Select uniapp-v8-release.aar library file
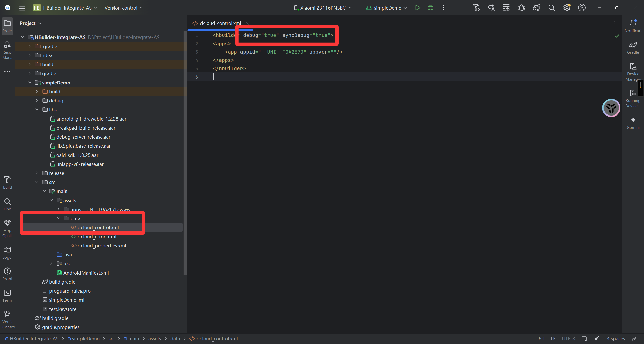Screen dimensions: 644x344 [x=80, y=164]
